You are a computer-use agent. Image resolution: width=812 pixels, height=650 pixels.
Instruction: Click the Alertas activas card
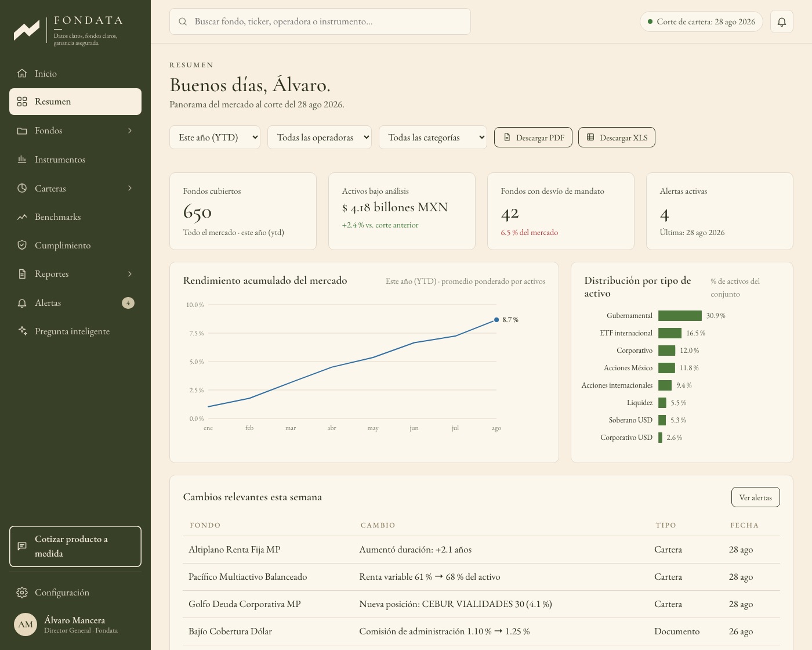pyautogui.click(x=720, y=211)
